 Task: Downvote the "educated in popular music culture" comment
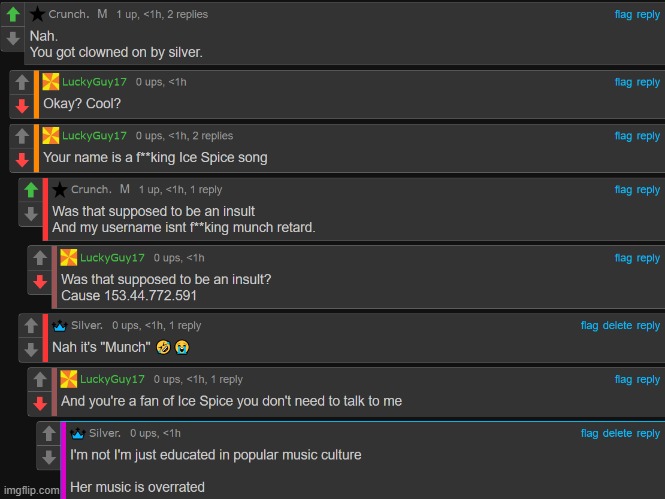(x=49, y=457)
